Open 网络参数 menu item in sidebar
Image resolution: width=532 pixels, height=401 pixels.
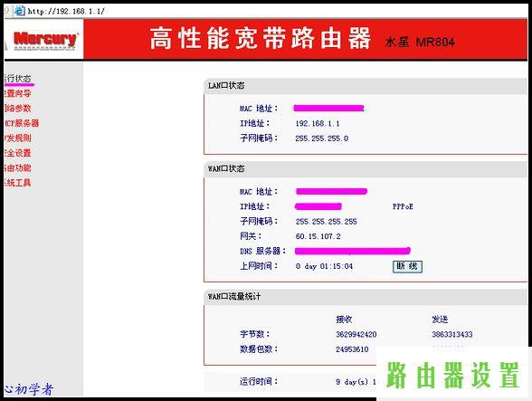coord(18,109)
